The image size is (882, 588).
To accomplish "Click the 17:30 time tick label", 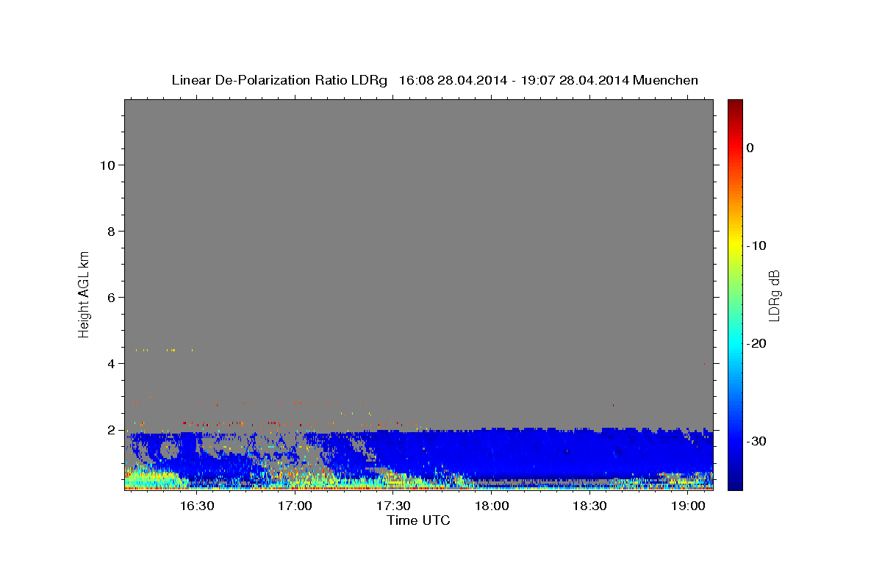I will pyautogui.click(x=393, y=506).
